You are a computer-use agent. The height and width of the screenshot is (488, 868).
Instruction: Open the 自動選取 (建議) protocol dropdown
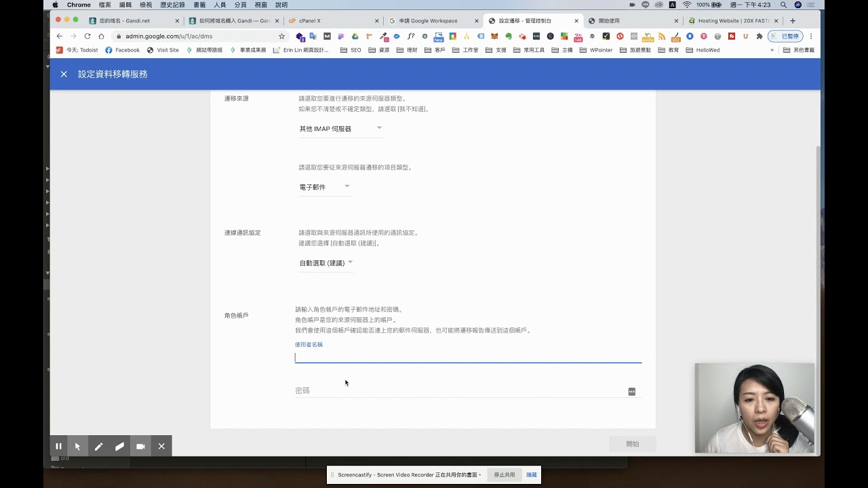(326, 263)
